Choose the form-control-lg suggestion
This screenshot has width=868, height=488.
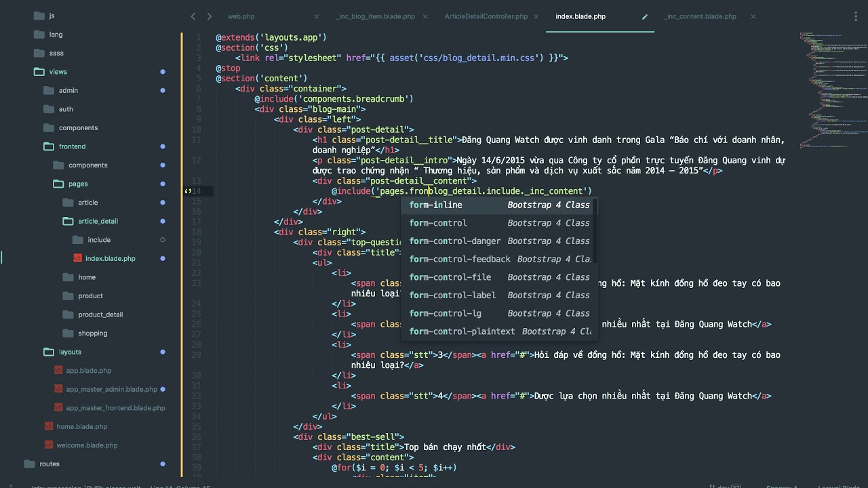(x=499, y=313)
